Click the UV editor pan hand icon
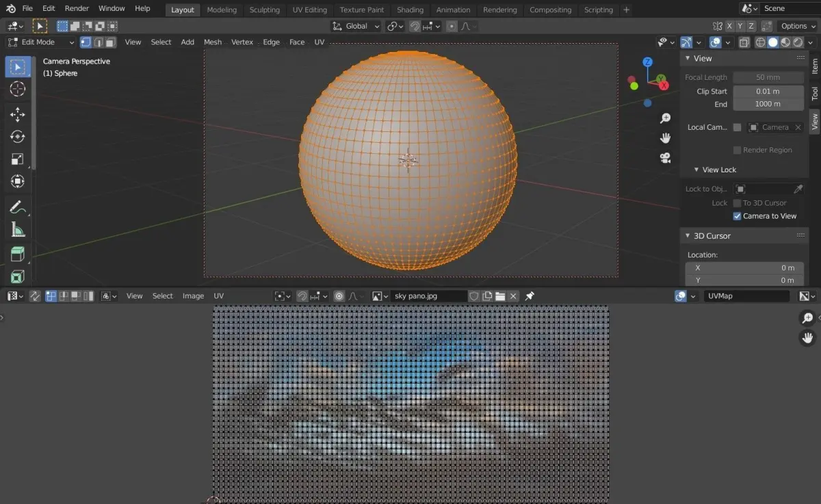This screenshot has height=504, width=821. click(808, 338)
